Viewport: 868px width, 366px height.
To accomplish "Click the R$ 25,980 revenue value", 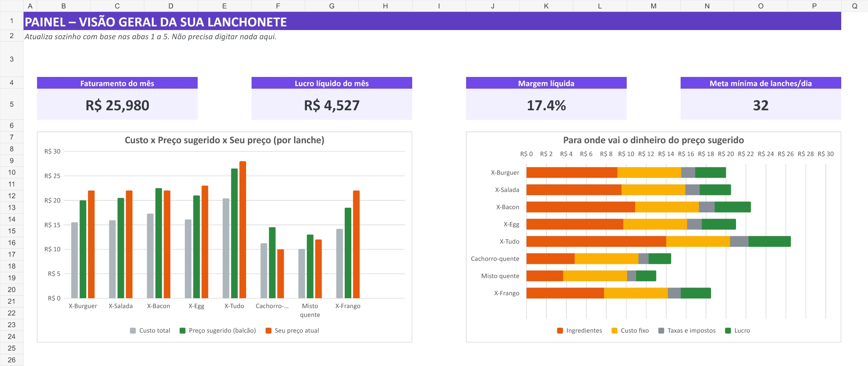I will pos(117,105).
